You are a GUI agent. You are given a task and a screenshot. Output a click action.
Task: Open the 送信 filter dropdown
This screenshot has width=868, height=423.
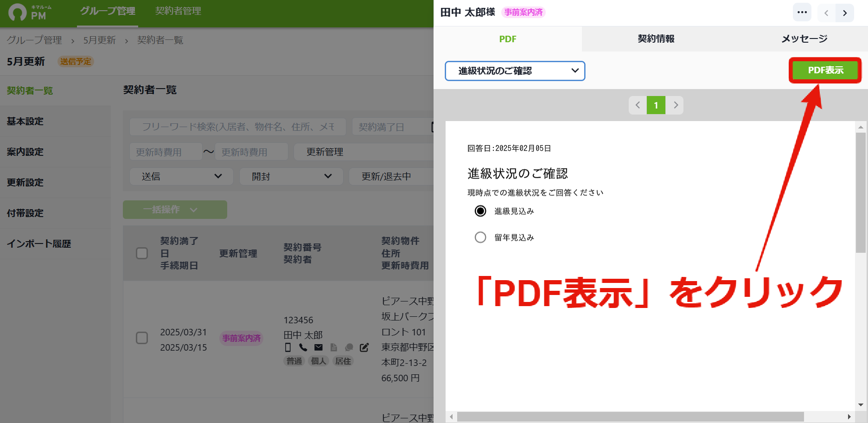click(181, 176)
